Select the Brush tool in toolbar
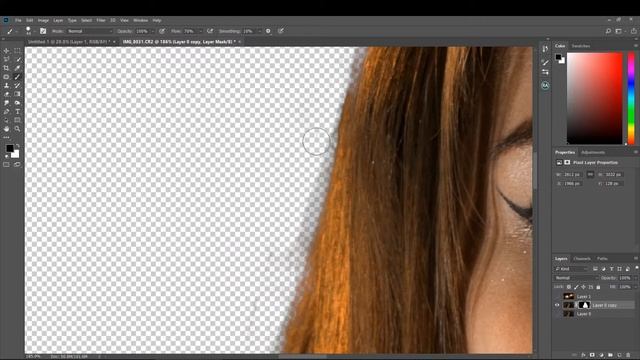The image size is (640, 360). click(x=17, y=77)
